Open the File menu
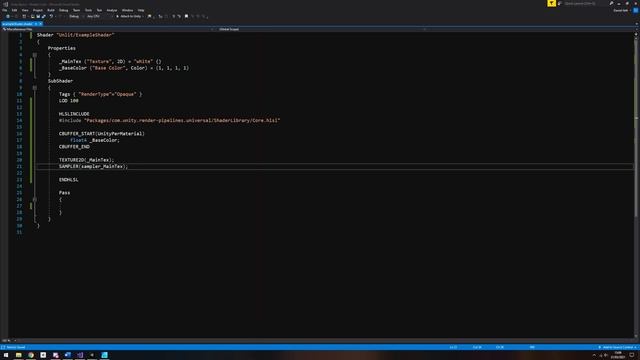The height and width of the screenshot is (360, 640). (4, 10)
